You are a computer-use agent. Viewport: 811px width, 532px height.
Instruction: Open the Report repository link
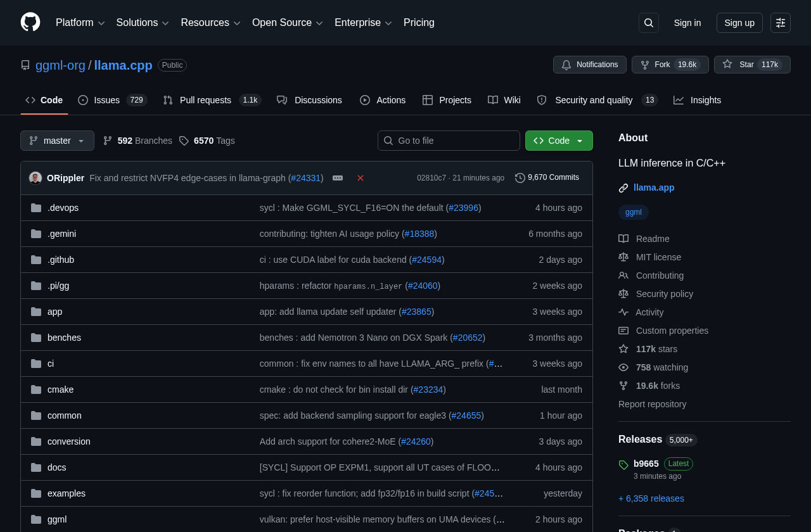(x=652, y=404)
